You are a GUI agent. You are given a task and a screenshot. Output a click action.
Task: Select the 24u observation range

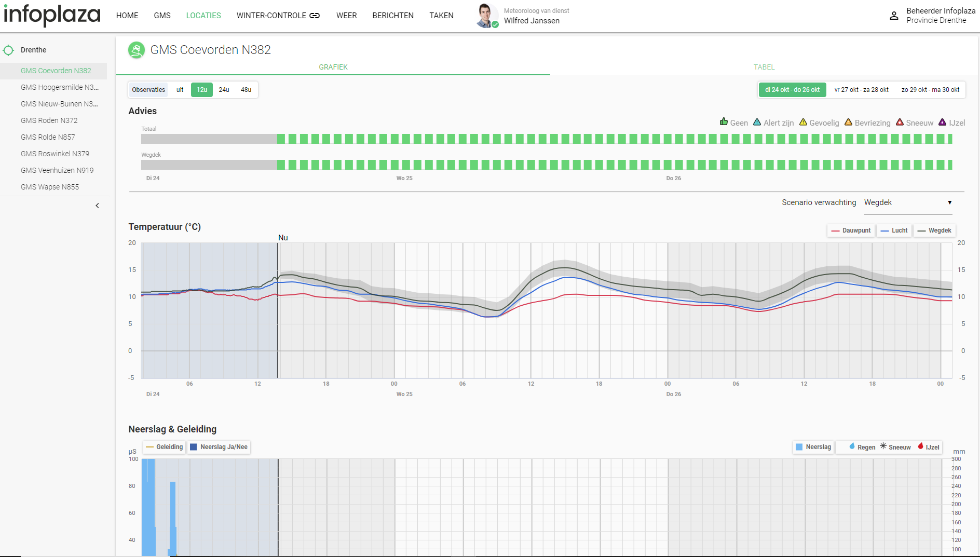coord(224,90)
